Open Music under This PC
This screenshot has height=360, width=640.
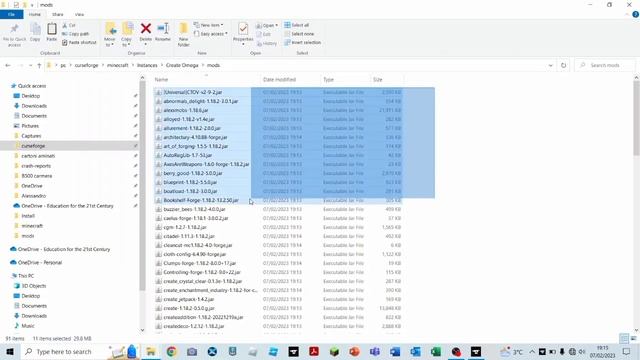[x=28, y=326]
